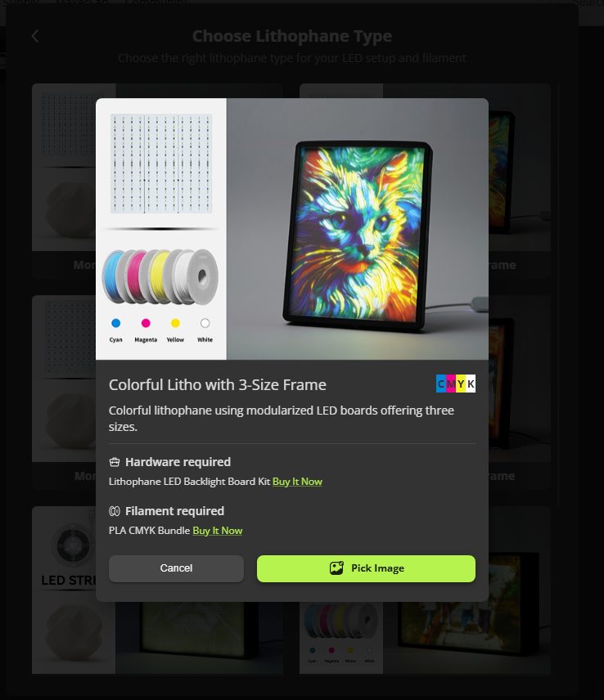Click the colorful cat lithophane photo
The width and height of the screenshot is (604, 700).
click(x=358, y=229)
